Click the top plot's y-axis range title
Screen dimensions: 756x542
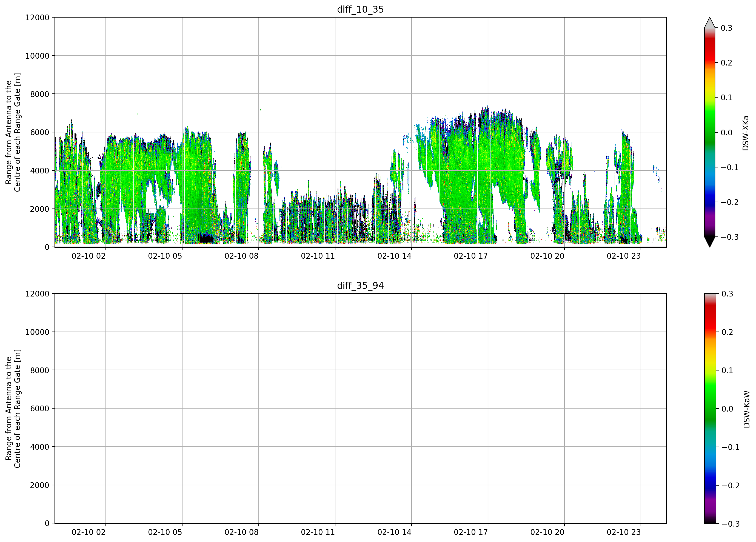tap(13, 132)
